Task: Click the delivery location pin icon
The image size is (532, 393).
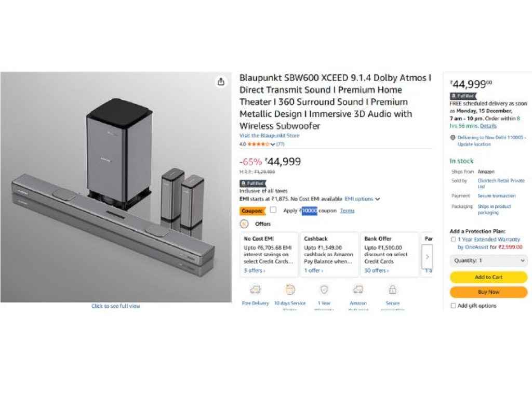Action: [x=453, y=138]
